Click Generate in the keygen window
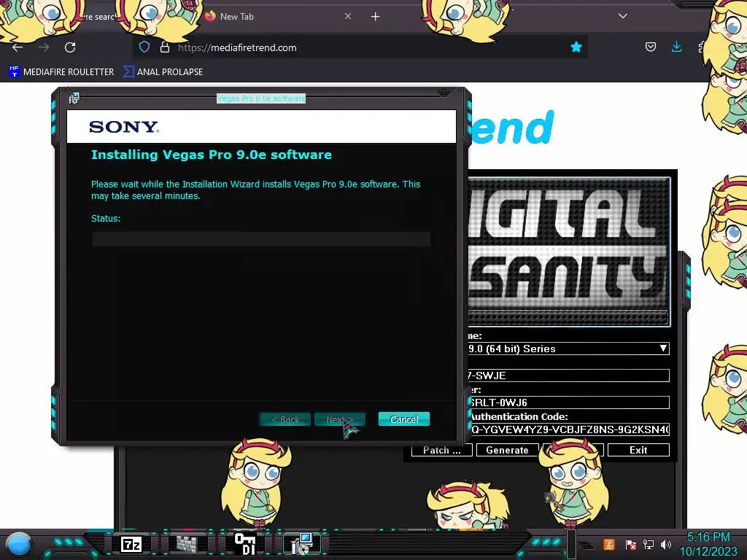 508,450
